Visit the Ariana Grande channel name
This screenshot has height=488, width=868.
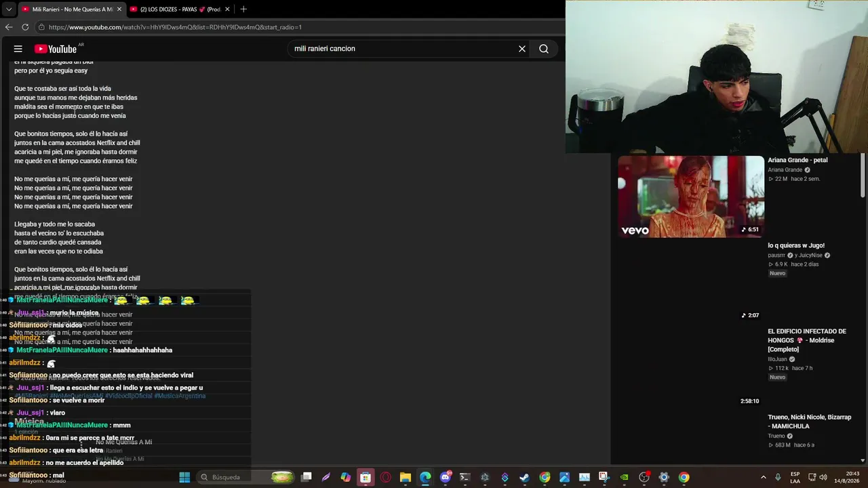click(785, 170)
